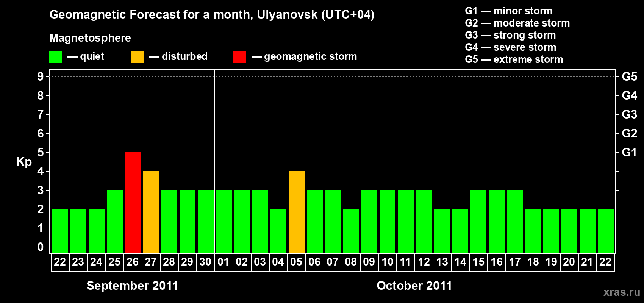Screen dimensions: 644x303
Task: Click the red geomagnetic storm legend swatch
Action: point(239,57)
